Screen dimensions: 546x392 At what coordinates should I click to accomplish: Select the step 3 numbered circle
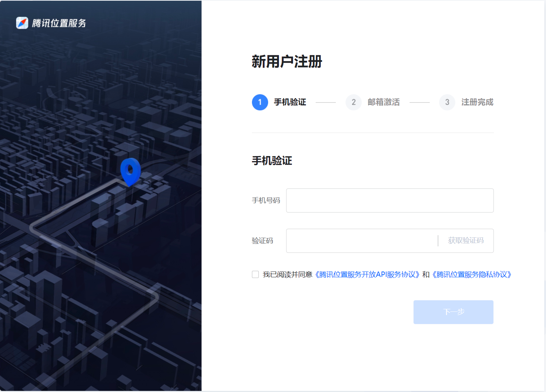point(447,102)
